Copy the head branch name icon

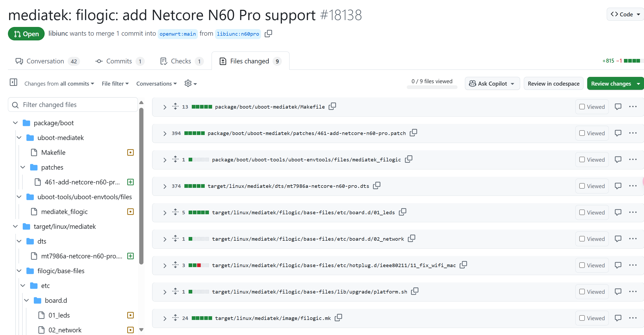[x=268, y=34]
